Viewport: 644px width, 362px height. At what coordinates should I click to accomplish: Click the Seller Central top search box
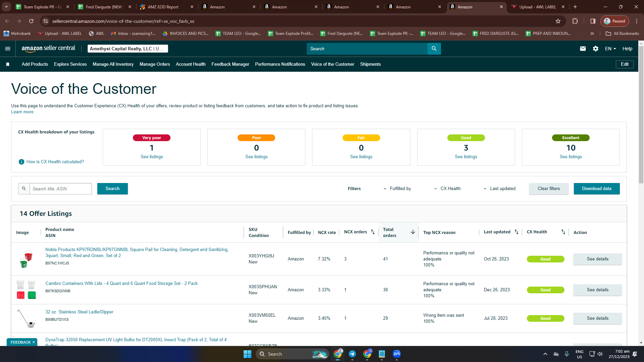click(x=367, y=49)
